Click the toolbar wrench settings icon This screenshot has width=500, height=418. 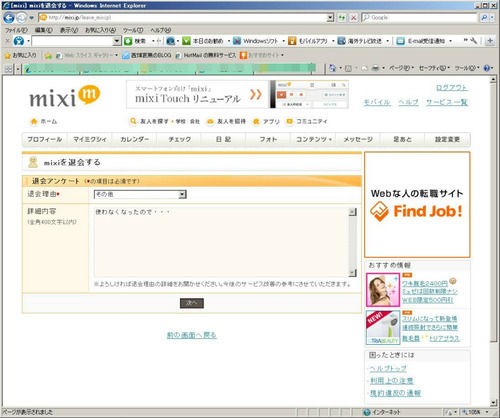[474, 41]
